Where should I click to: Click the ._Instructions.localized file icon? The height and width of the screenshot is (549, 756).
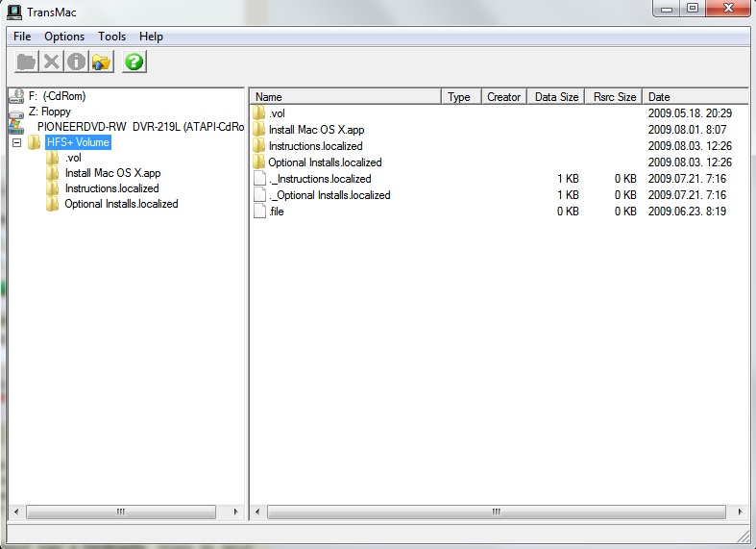coord(260,179)
